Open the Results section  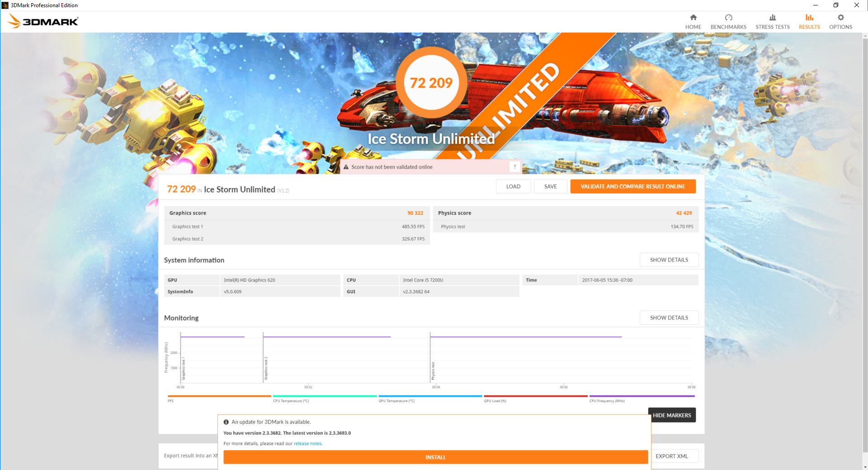(809, 22)
